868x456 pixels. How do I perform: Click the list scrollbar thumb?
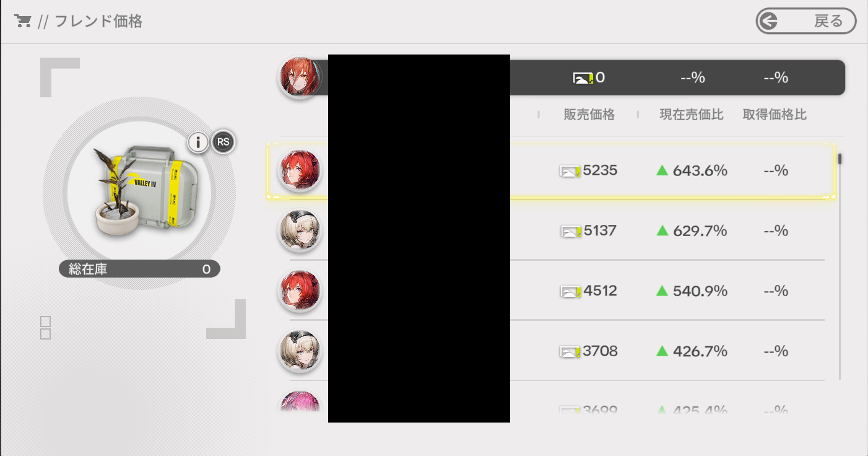tap(840, 159)
